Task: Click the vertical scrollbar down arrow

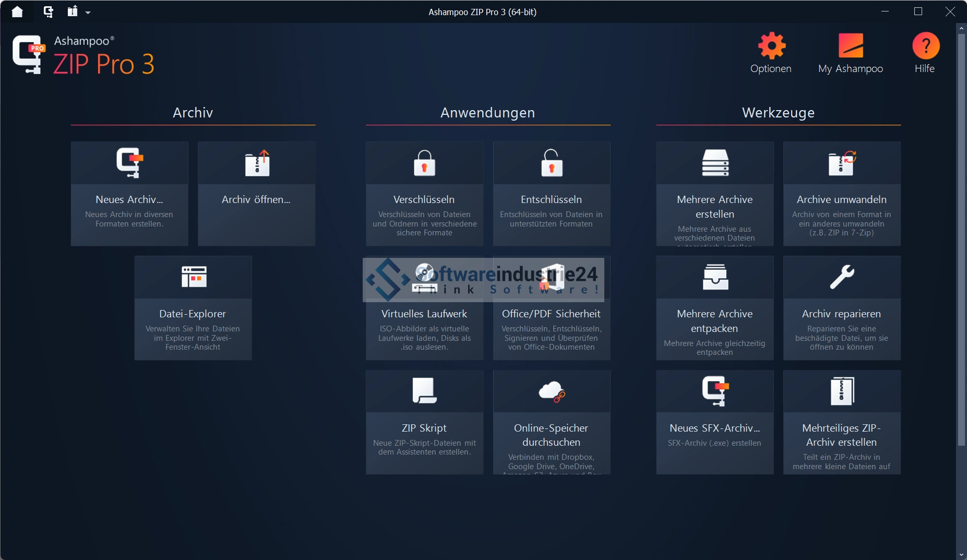Action: tap(961, 554)
